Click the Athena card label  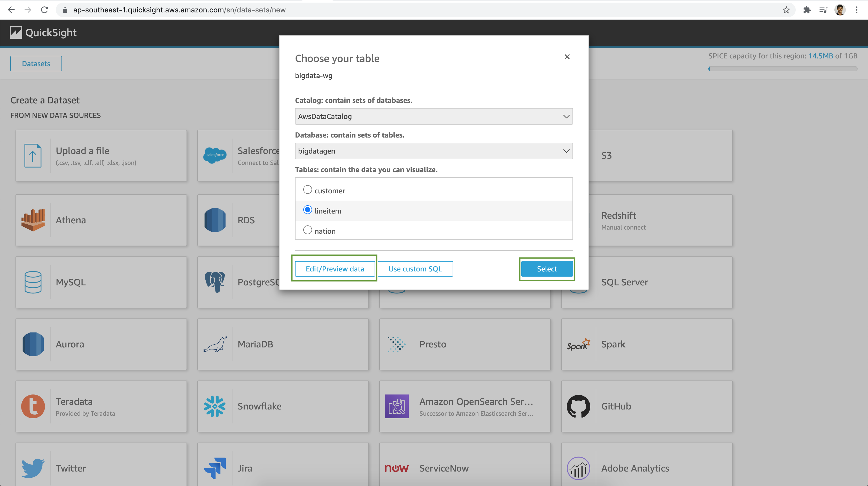pyautogui.click(x=71, y=220)
